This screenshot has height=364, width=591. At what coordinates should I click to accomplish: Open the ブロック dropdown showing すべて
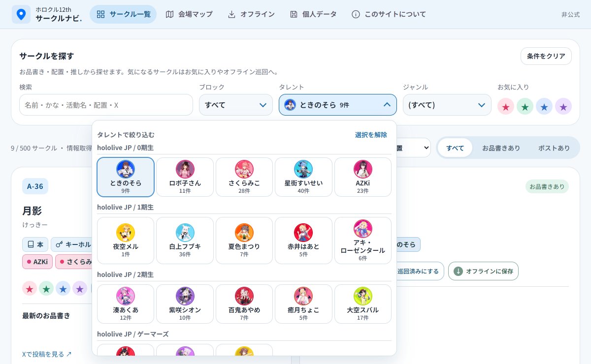(x=236, y=105)
